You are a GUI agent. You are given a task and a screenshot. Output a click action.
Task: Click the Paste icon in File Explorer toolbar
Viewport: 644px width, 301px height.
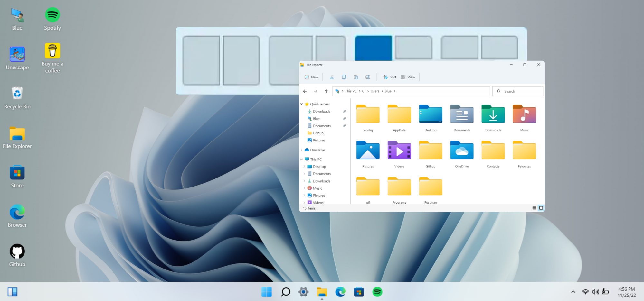tap(356, 77)
